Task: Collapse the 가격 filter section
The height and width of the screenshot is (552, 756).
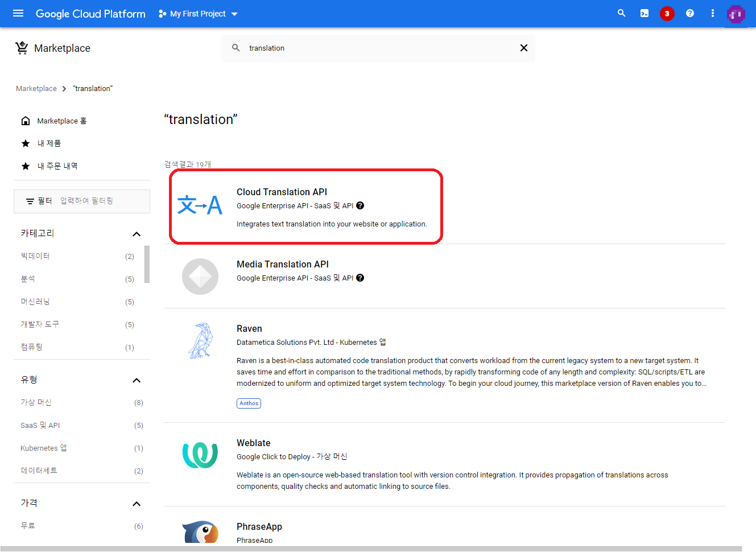Action: 137,504
